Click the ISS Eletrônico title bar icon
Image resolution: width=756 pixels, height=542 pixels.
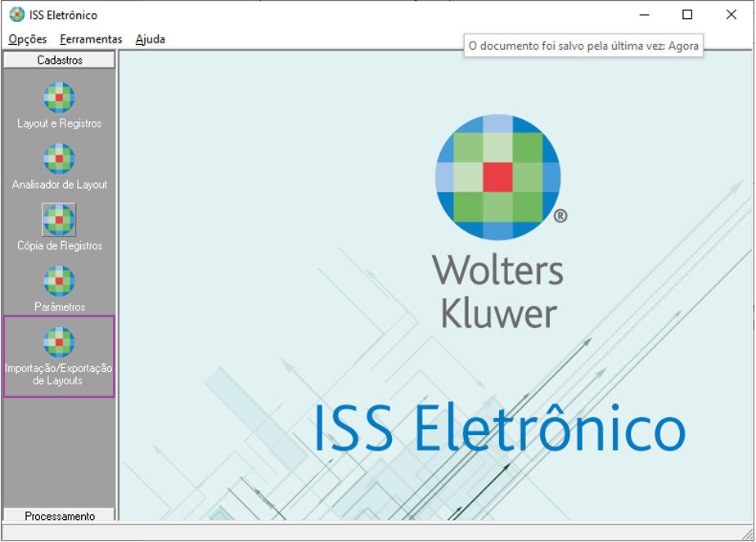[x=17, y=15]
